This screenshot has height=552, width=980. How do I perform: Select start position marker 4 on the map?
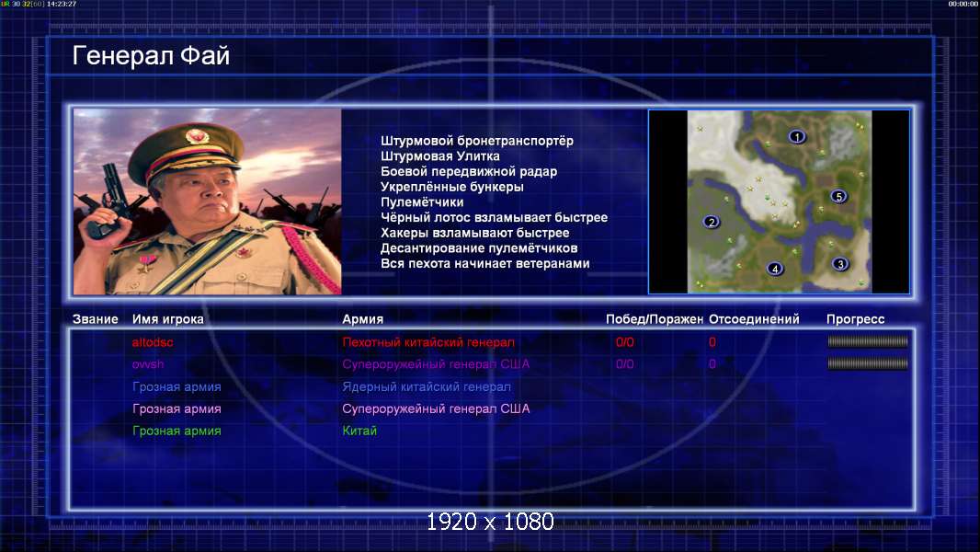pyautogui.click(x=775, y=269)
